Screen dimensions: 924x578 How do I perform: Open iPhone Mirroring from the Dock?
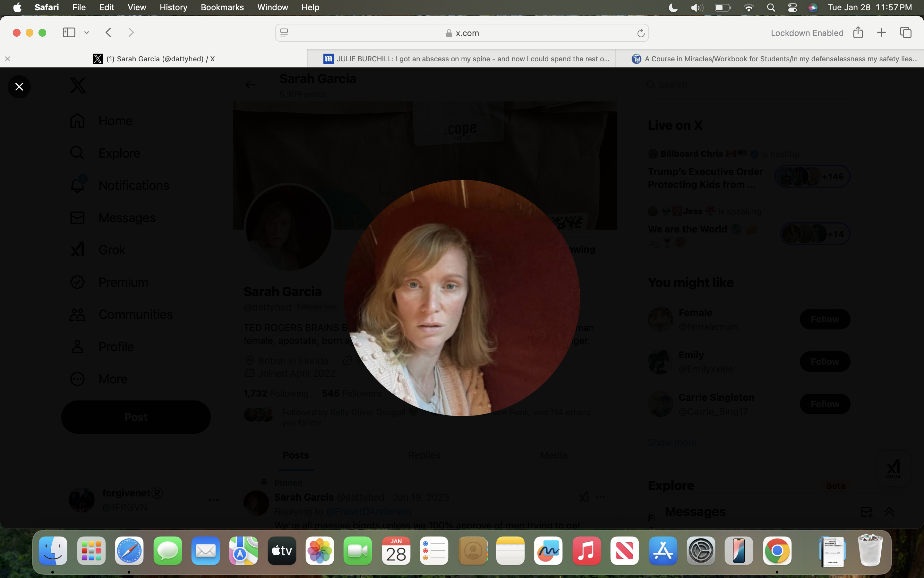[739, 551]
